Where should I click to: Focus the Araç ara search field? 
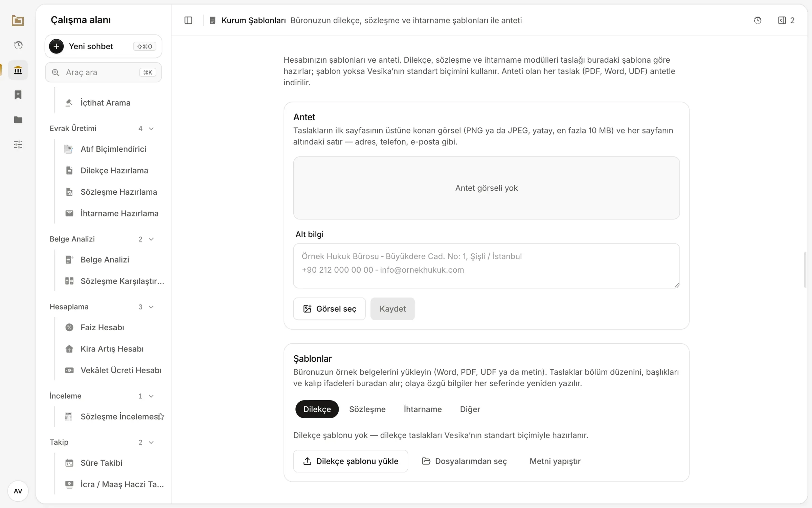coord(104,72)
